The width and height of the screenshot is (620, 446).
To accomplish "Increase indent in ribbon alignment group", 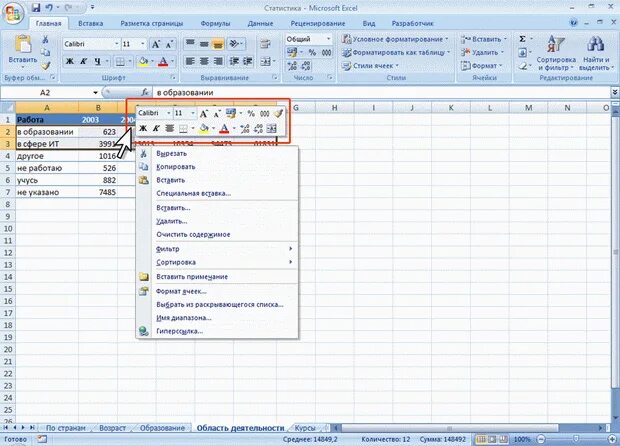I will point(248,61).
